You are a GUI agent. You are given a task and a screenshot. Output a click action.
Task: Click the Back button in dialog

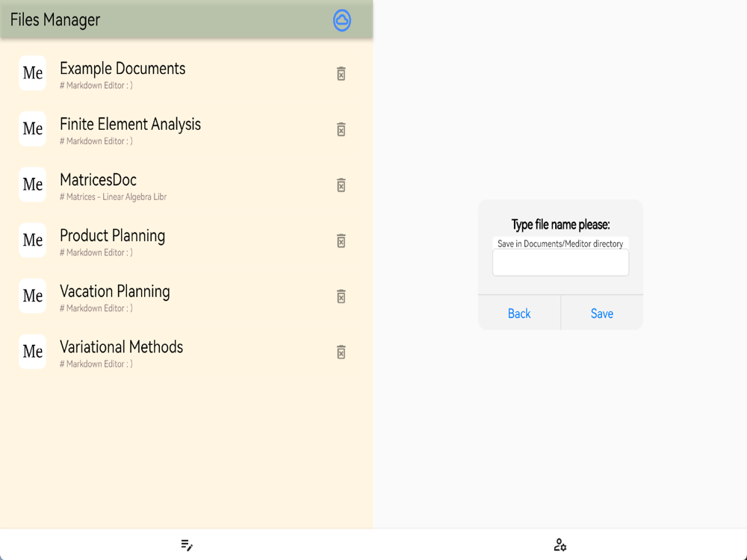[x=519, y=314]
